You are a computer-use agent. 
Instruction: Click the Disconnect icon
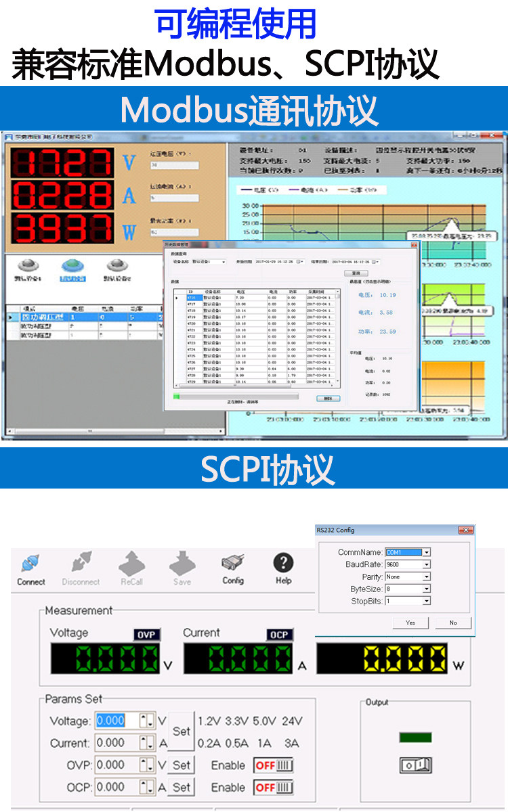81,564
